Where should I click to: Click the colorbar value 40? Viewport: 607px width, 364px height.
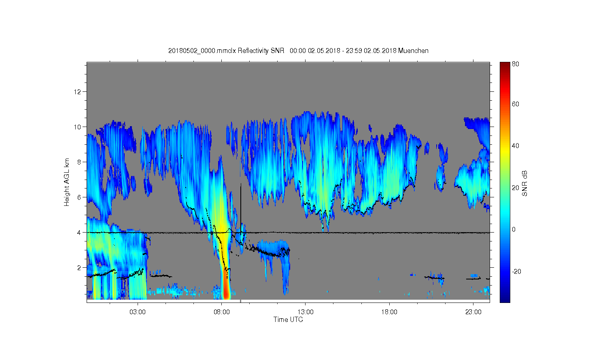(x=516, y=146)
